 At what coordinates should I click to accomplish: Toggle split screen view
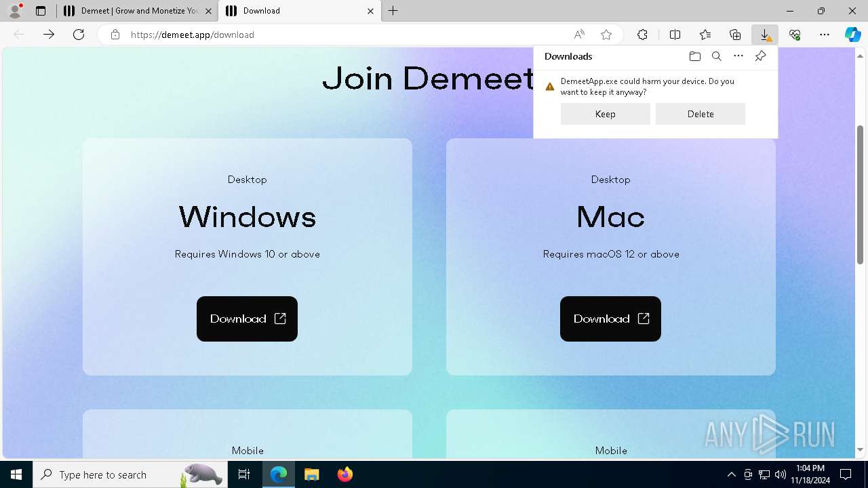tap(675, 35)
